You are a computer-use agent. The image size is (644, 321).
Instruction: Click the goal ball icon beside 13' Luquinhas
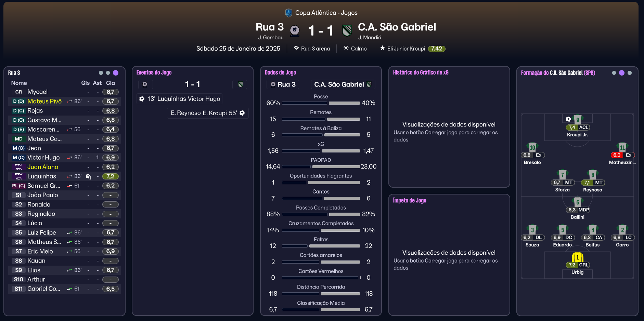click(142, 99)
